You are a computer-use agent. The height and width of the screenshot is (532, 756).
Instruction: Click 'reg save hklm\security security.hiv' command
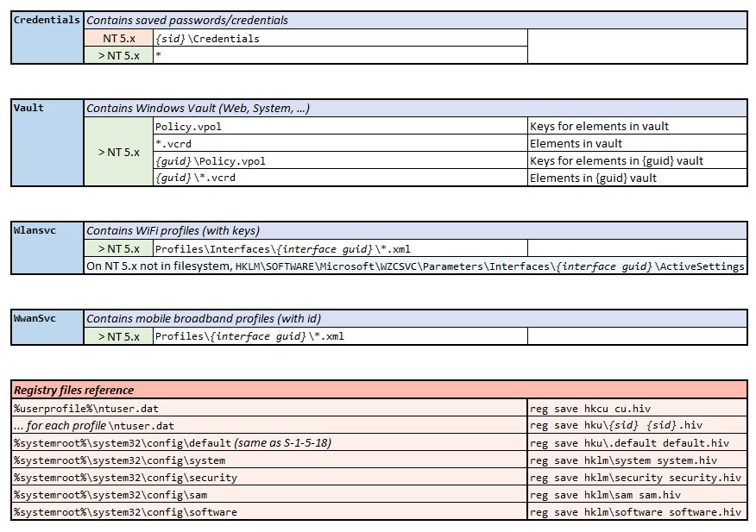635,478
